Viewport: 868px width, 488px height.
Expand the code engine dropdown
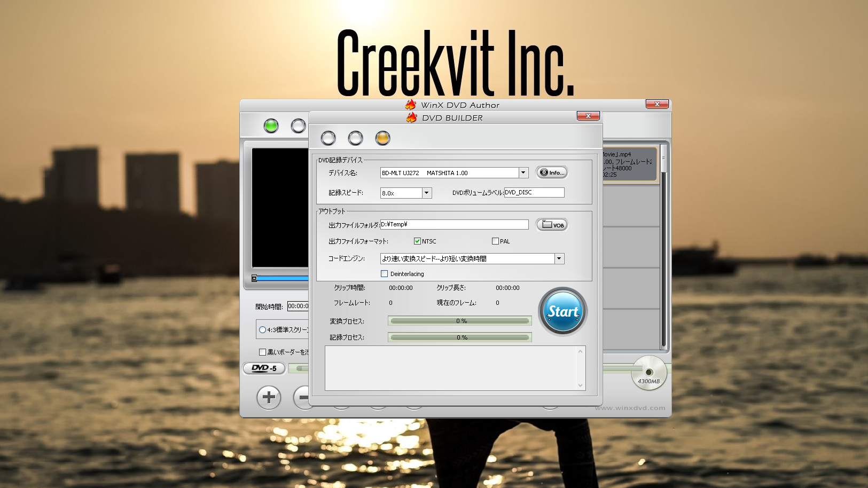(x=559, y=258)
